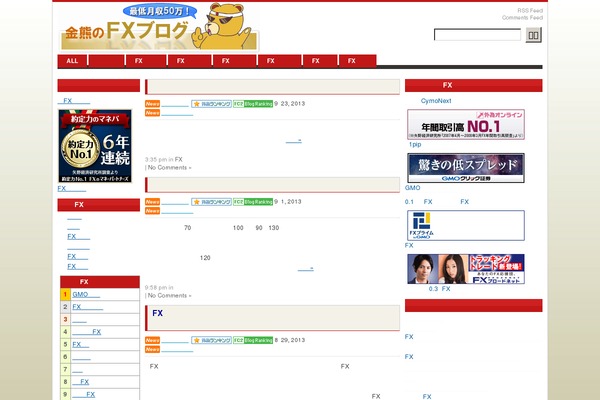Screen dimensions: 600x400
Task: Open the FXブロードネット トラッキングトレード banner
Action: 466,269
